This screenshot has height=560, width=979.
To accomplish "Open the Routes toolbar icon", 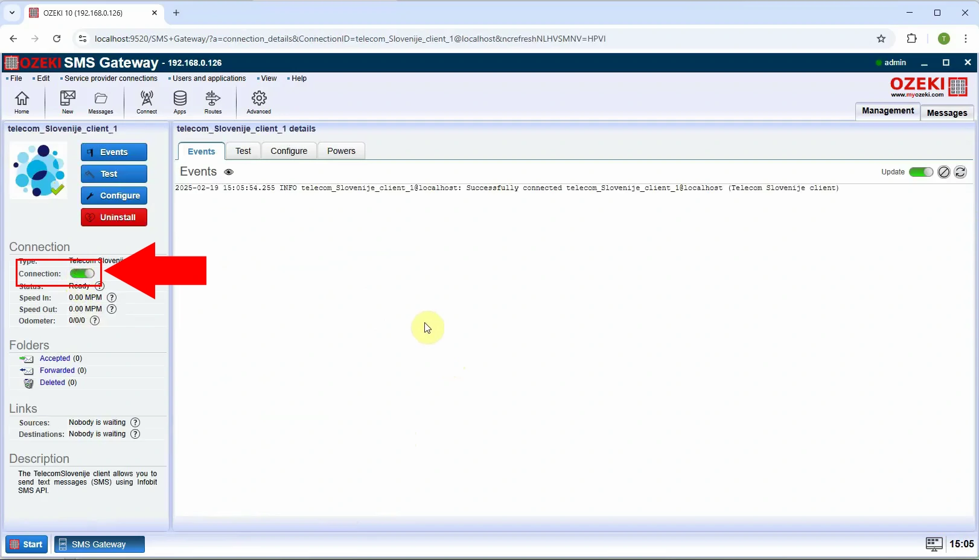I will coord(213,101).
